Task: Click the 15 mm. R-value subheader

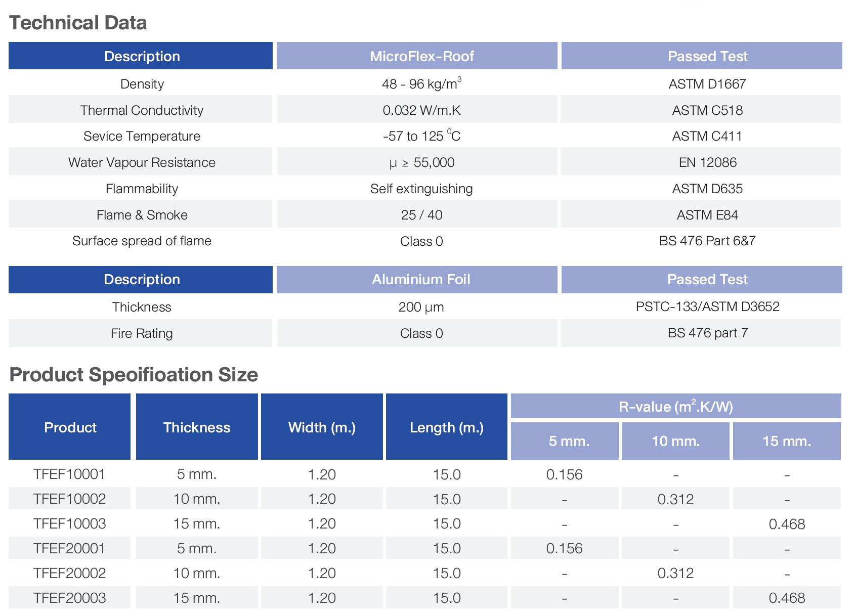Action: coord(787,441)
